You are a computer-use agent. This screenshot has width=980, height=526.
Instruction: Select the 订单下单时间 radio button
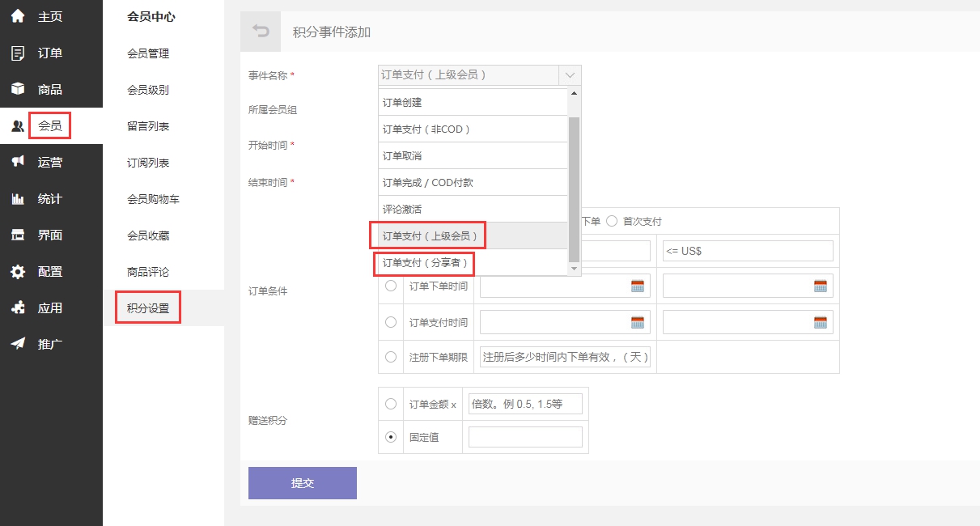(391, 286)
